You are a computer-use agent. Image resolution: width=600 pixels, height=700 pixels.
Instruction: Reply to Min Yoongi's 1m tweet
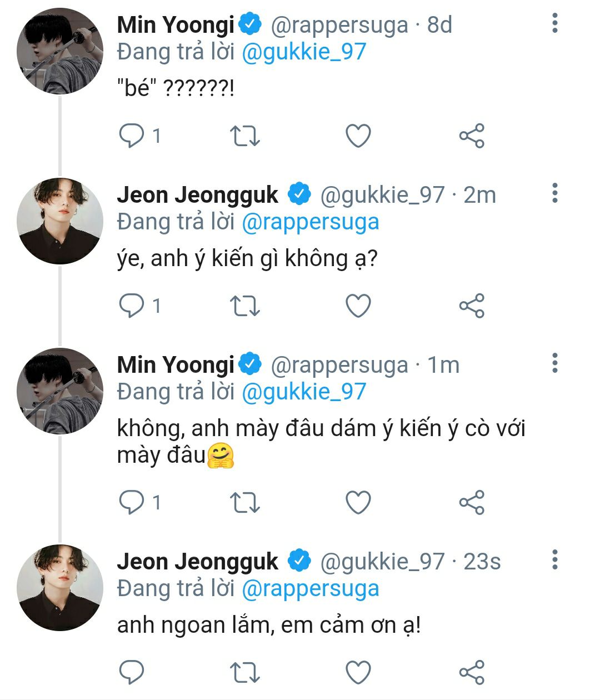click(x=132, y=502)
